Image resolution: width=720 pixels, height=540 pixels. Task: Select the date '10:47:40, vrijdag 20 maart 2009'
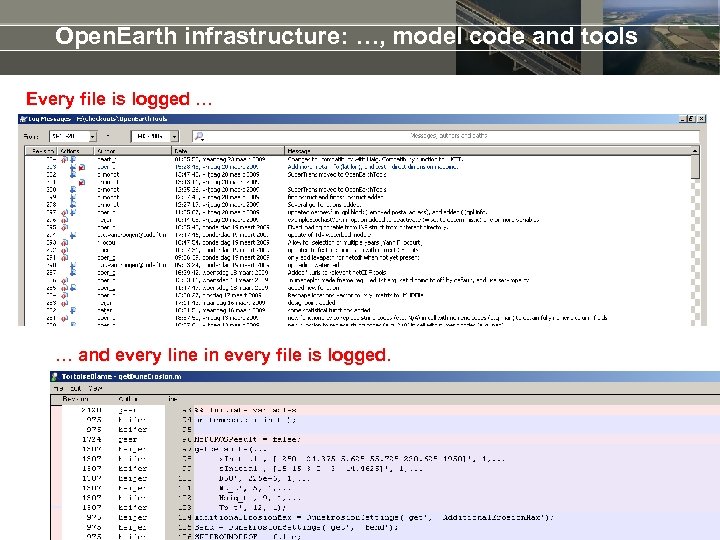(217, 174)
